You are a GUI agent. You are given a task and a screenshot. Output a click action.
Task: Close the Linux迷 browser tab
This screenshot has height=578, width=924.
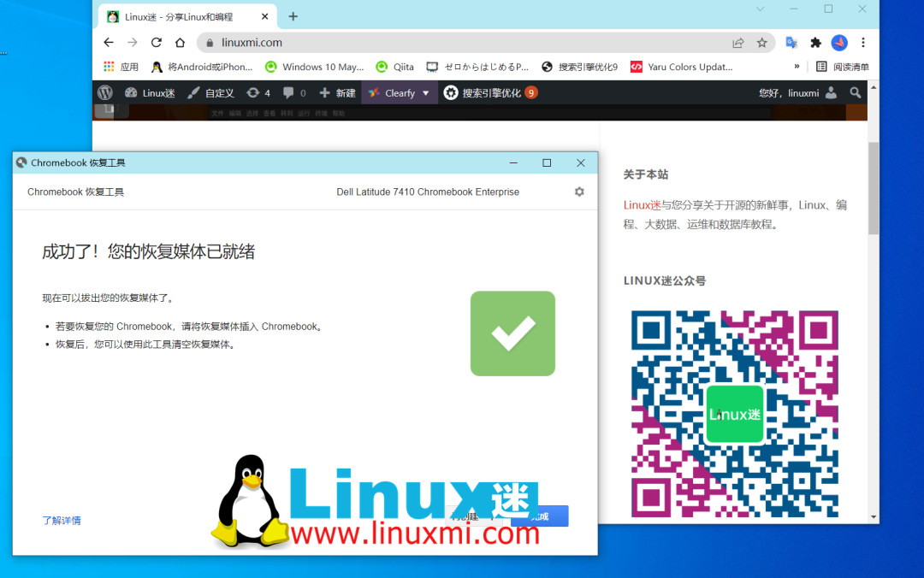click(x=264, y=16)
